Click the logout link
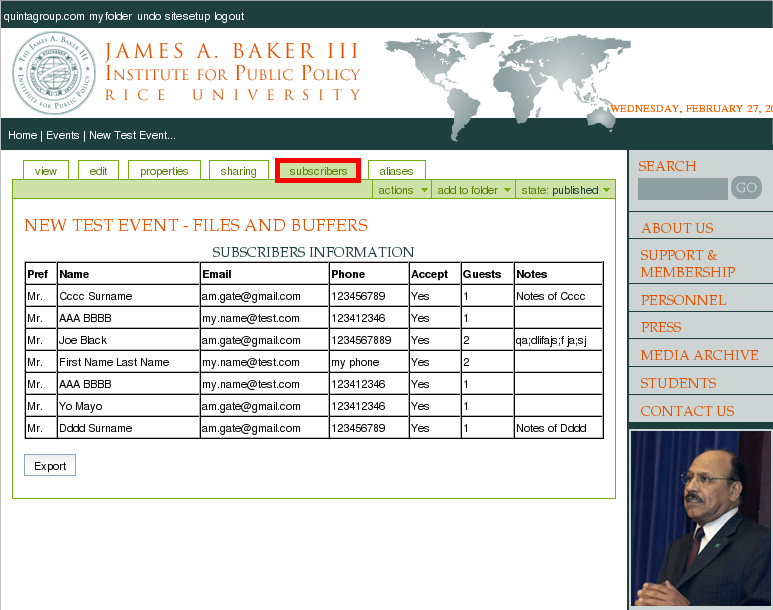This screenshot has height=610, width=773. (229, 16)
